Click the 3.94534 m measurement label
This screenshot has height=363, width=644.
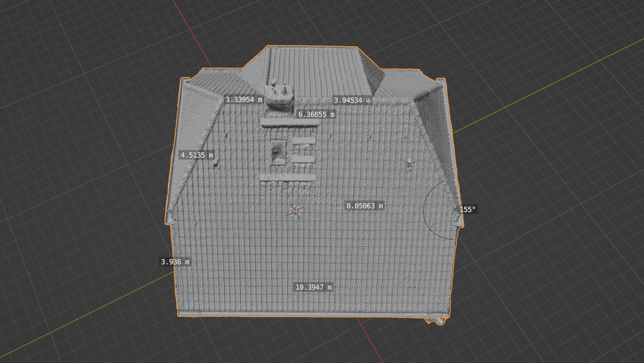pos(352,100)
